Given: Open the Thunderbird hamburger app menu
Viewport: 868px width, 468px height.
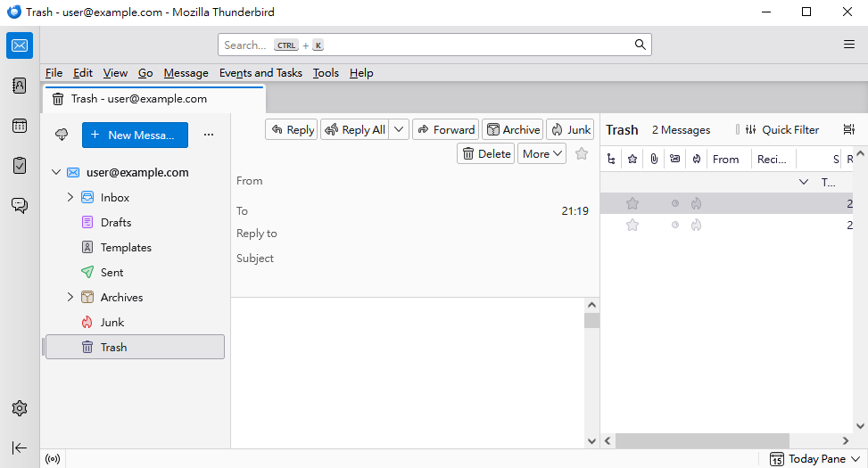Looking at the screenshot, I should [x=849, y=45].
